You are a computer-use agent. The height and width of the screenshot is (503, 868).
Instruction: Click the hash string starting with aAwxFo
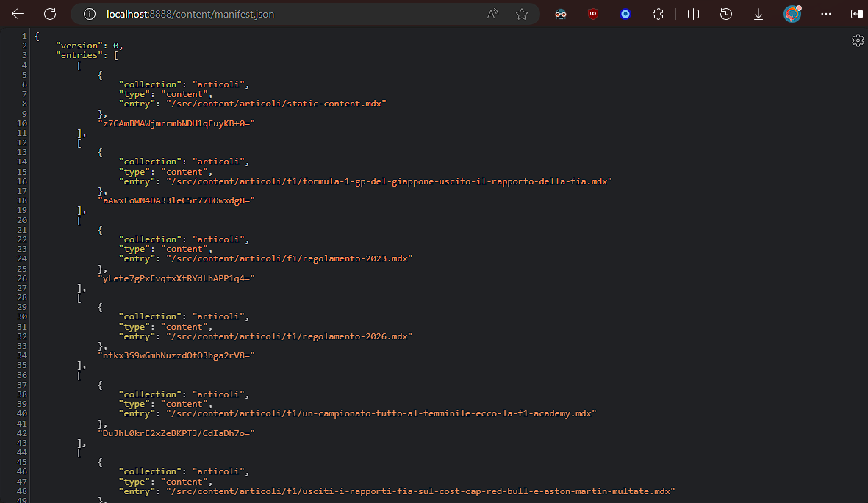pos(176,200)
